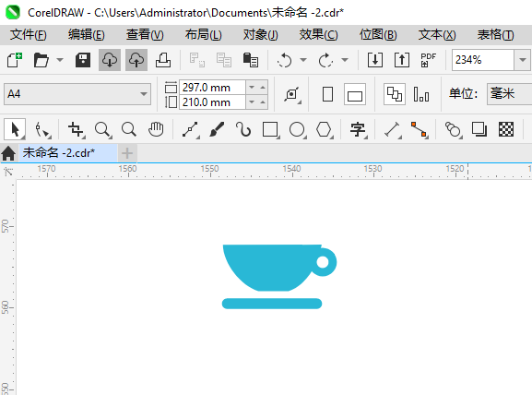Open the 位图(B) menu
The height and width of the screenshot is (395, 532).
[378, 35]
